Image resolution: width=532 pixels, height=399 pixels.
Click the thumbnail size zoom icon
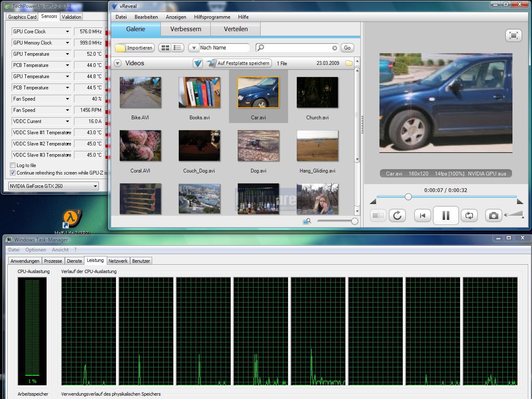point(307,222)
